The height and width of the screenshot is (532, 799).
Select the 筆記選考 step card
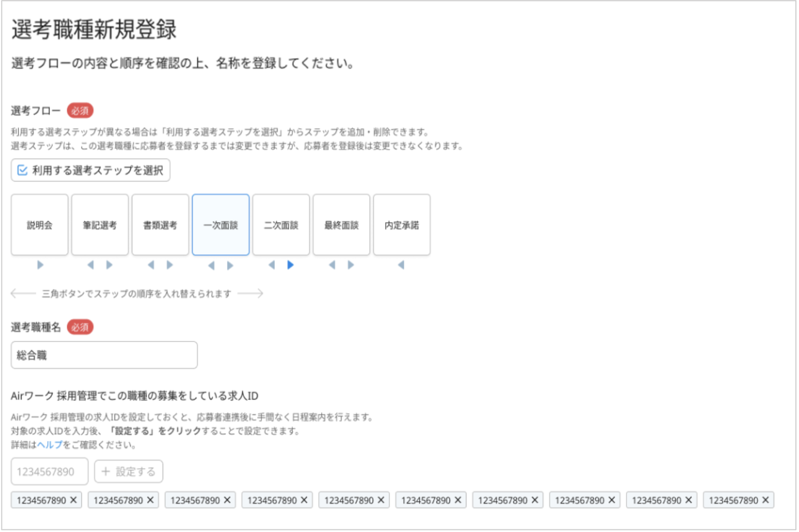coord(100,225)
